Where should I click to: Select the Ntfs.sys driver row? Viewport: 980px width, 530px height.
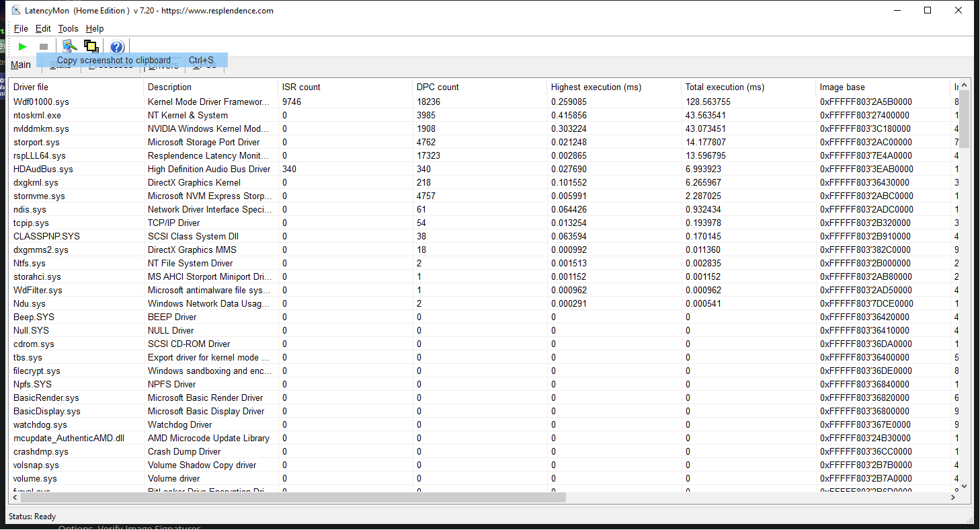pyautogui.click(x=484, y=263)
